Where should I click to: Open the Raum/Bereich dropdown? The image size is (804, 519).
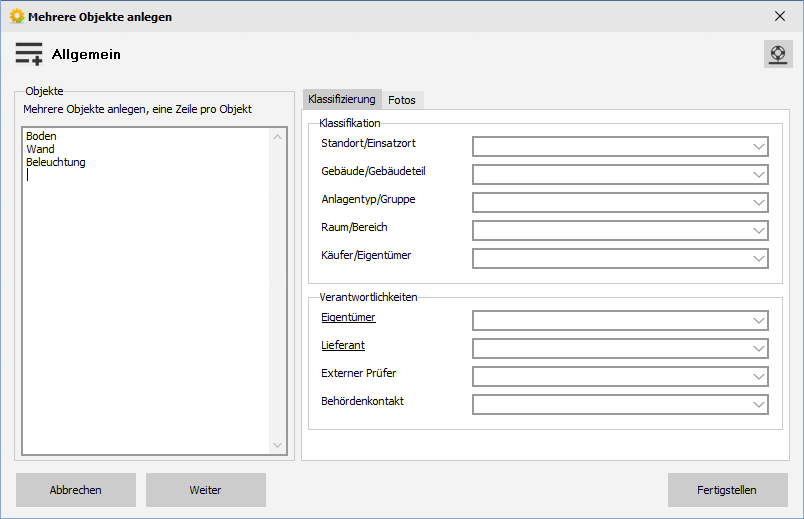(620, 230)
